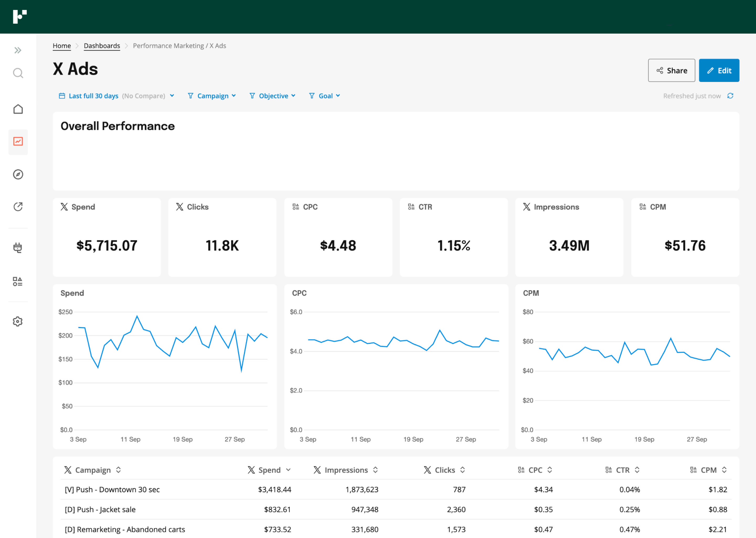Sort the table by the CPC column header
Viewport: 756px width, 538px height.
click(535, 470)
